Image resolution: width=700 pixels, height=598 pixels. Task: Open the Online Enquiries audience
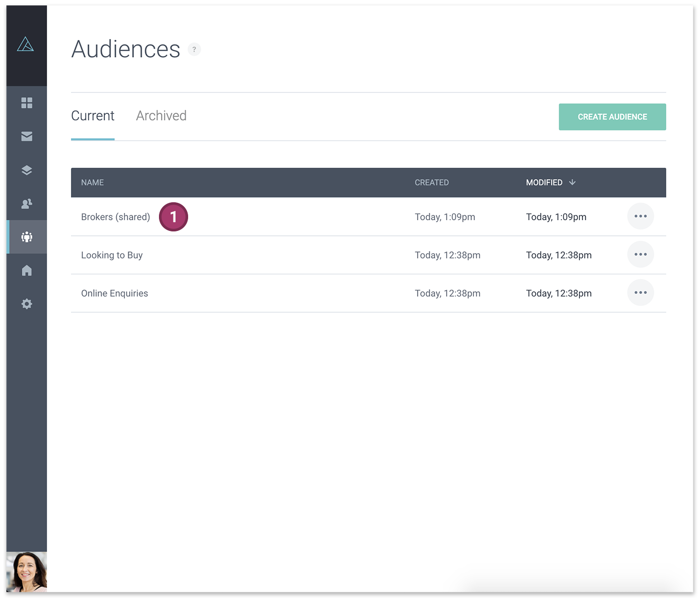(x=115, y=293)
